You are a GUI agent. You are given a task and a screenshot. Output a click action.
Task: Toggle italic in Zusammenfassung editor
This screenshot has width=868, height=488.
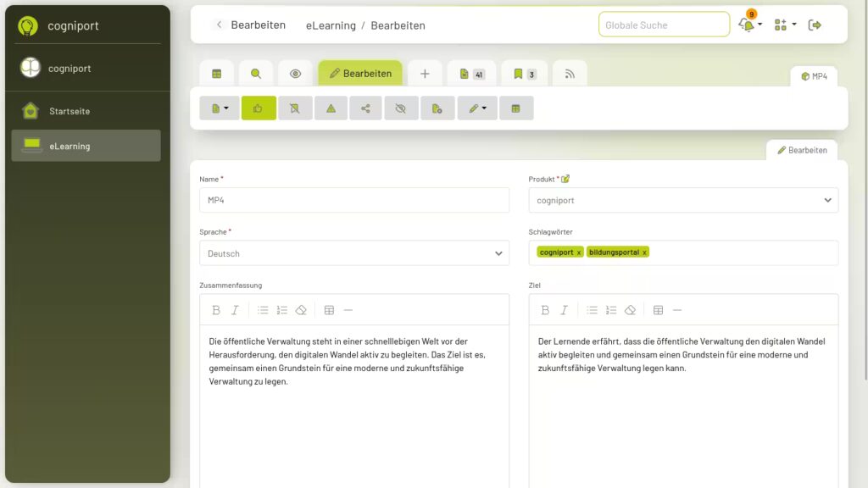coord(235,310)
